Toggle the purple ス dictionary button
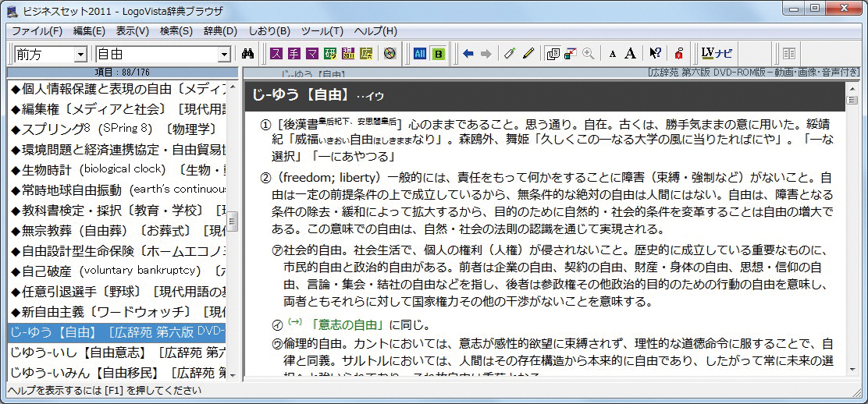 click(276, 54)
